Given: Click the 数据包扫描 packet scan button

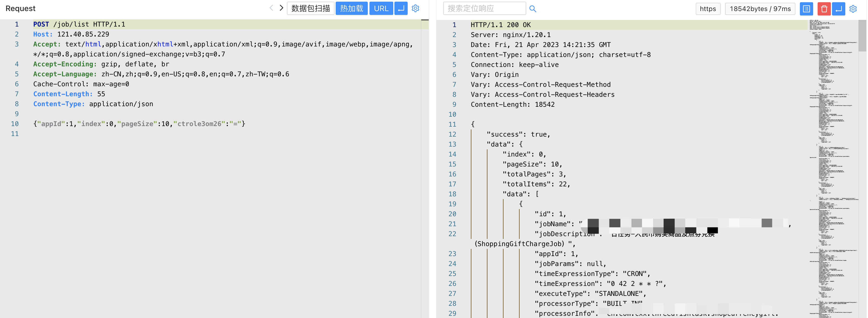Looking at the screenshot, I should [x=310, y=8].
